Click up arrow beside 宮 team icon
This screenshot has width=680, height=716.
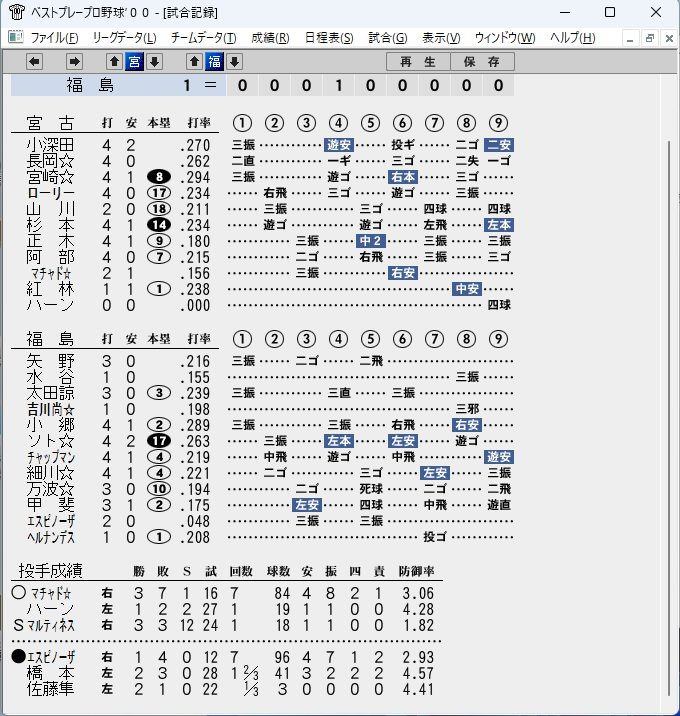tap(114, 61)
